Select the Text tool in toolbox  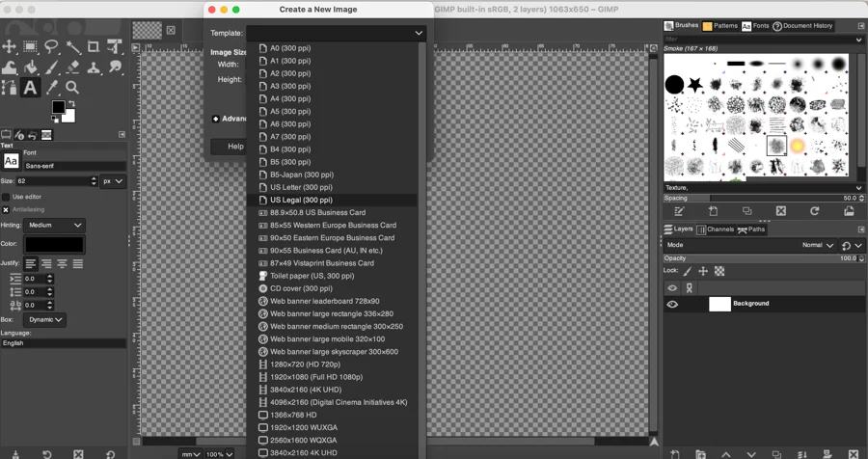click(30, 88)
